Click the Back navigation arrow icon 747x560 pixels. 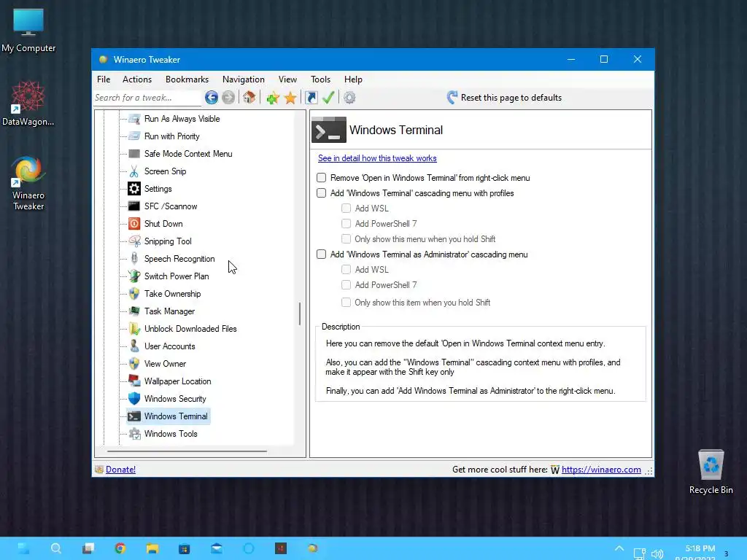click(x=212, y=98)
